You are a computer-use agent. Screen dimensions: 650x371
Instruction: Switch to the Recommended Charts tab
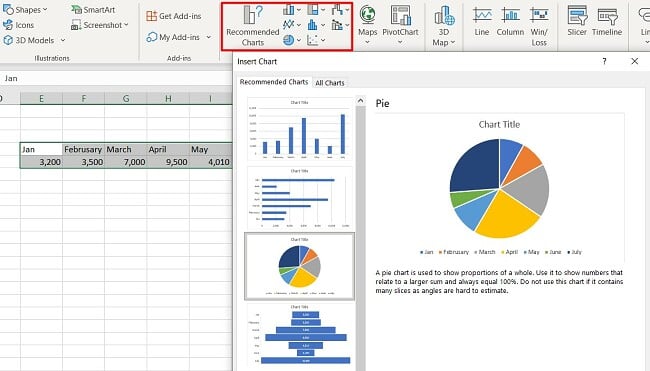coord(274,82)
